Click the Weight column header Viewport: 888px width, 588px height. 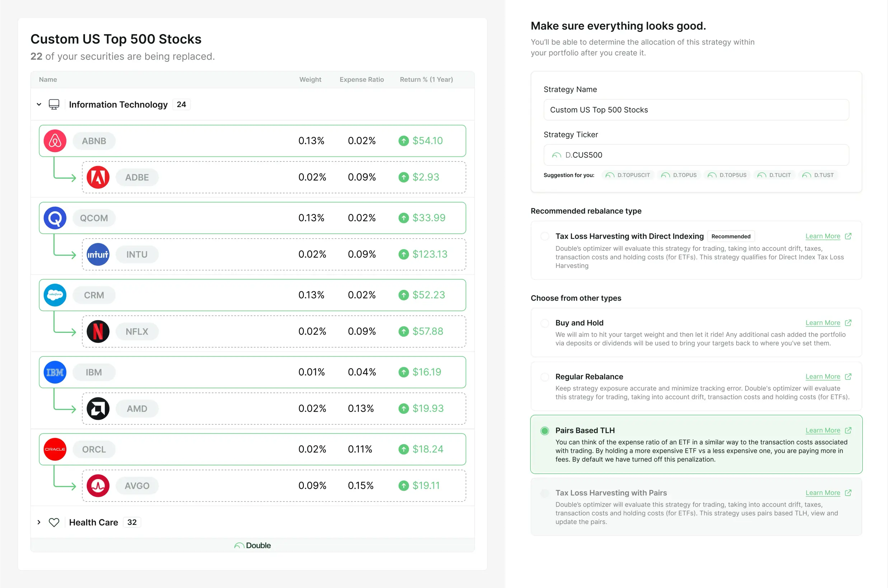point(310,80)
